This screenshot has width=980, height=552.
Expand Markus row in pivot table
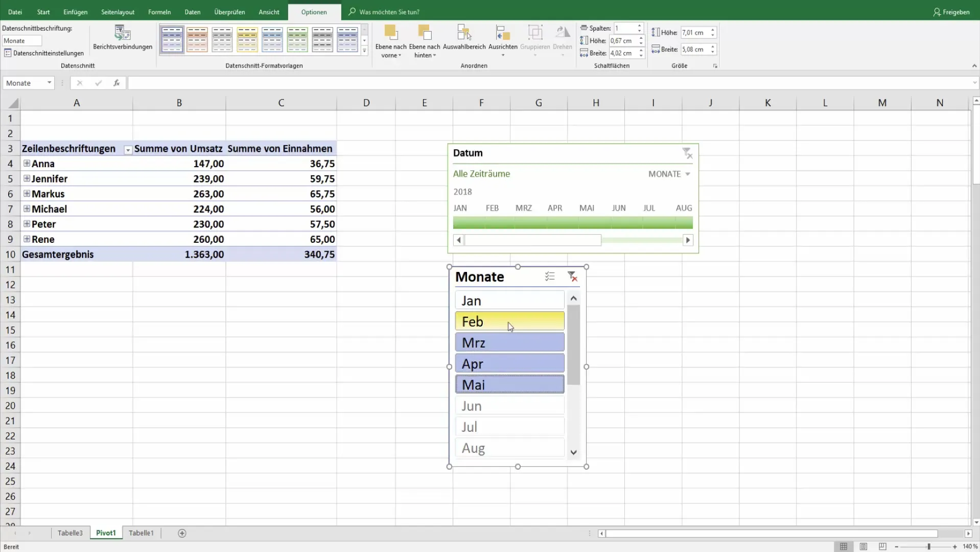[27, 194]
